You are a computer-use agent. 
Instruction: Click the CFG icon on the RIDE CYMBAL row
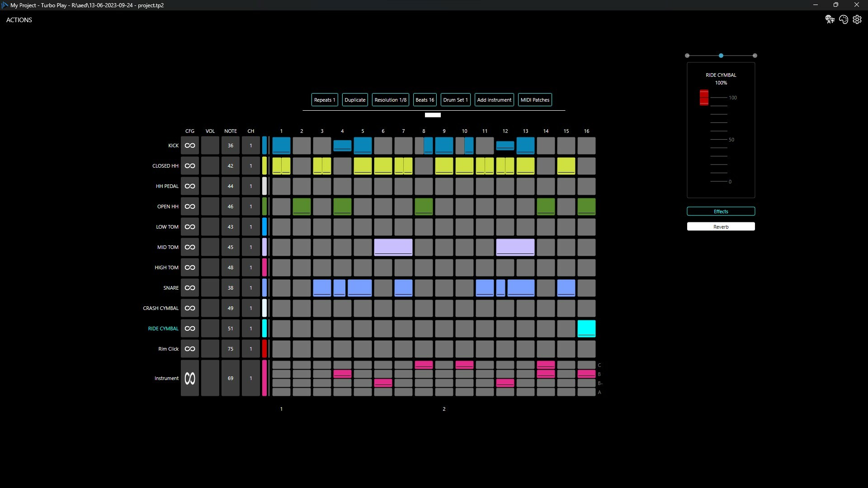coord(189,328)
